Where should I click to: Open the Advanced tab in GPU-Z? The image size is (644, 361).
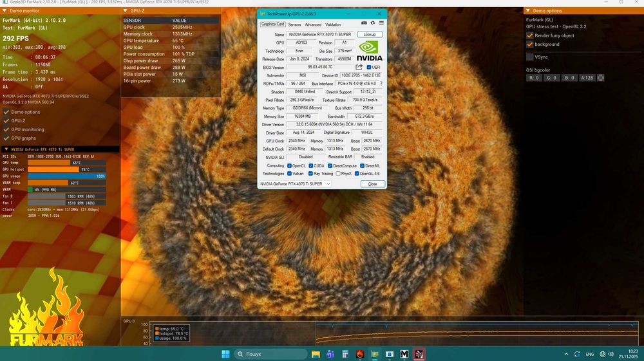pos(313,24)
